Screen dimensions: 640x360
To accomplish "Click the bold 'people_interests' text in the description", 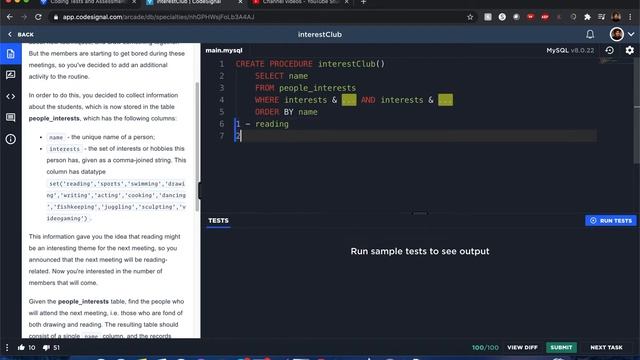I will [x=54, y=118].
